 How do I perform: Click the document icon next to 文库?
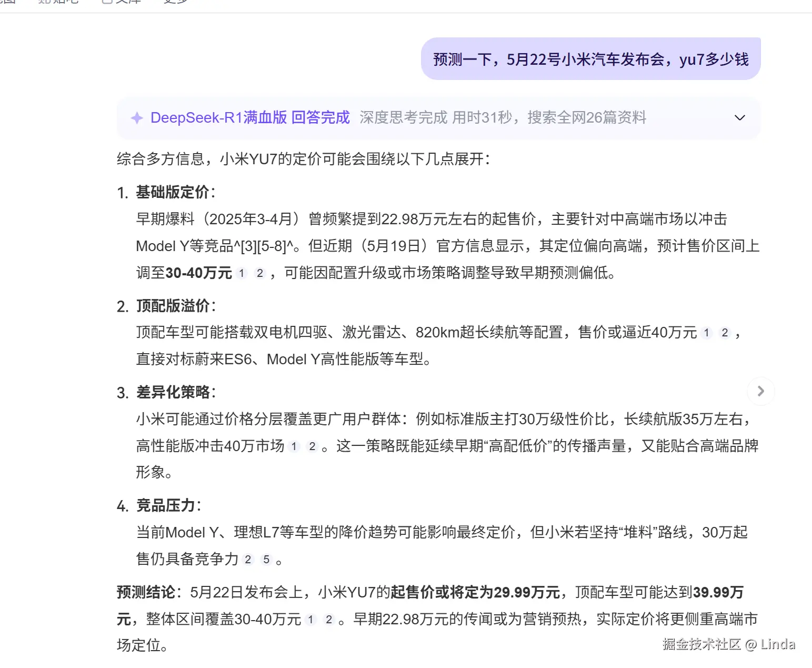click(107, 2)
